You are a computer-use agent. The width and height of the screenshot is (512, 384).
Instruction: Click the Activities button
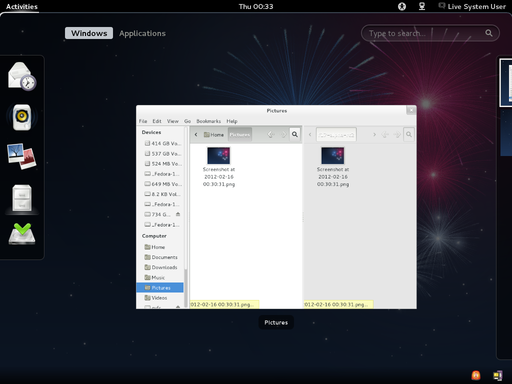pyautogui.click(x=22, y=6)
